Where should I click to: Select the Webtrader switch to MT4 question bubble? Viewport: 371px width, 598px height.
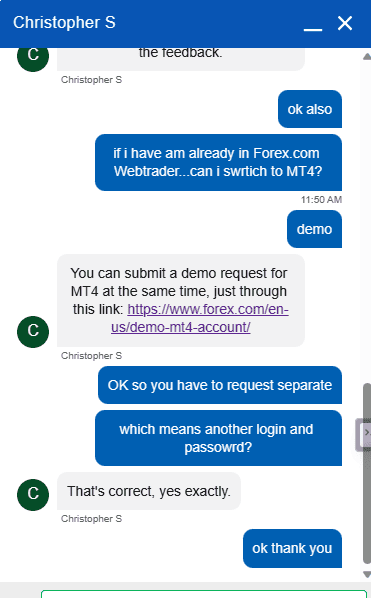pyautogui.click(x=218, y=162)
